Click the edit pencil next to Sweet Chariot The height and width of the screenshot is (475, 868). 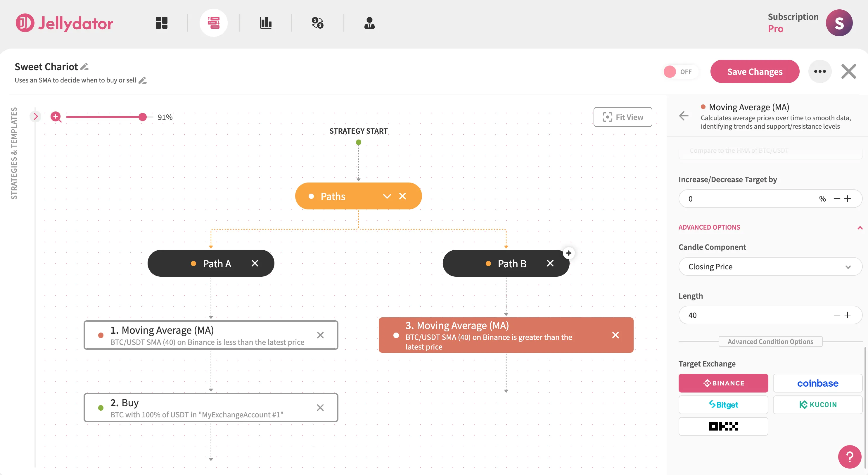(84, 66)
